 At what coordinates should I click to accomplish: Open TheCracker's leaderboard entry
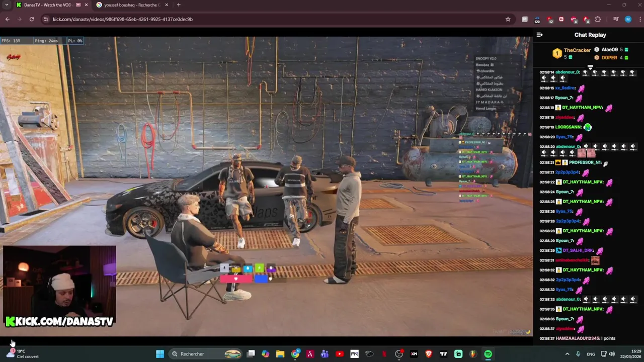[572, 53]
